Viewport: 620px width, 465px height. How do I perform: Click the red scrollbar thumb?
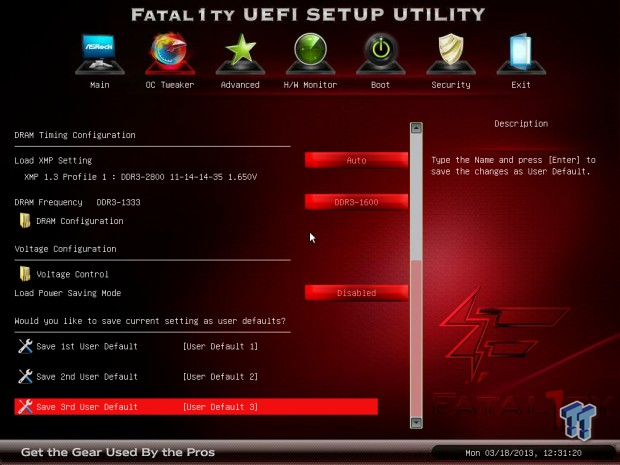416,338
